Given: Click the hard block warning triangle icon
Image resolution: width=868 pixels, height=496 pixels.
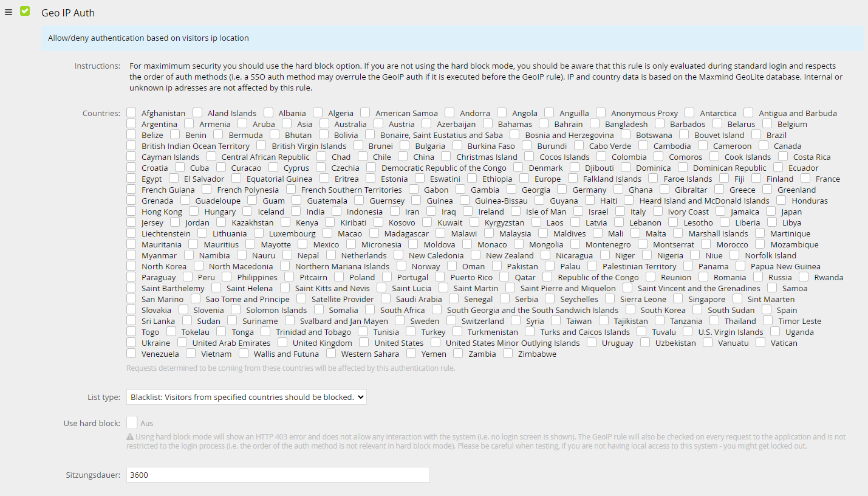Looking at the screenshot, I should pyautogui.click(x=130, y=436).
